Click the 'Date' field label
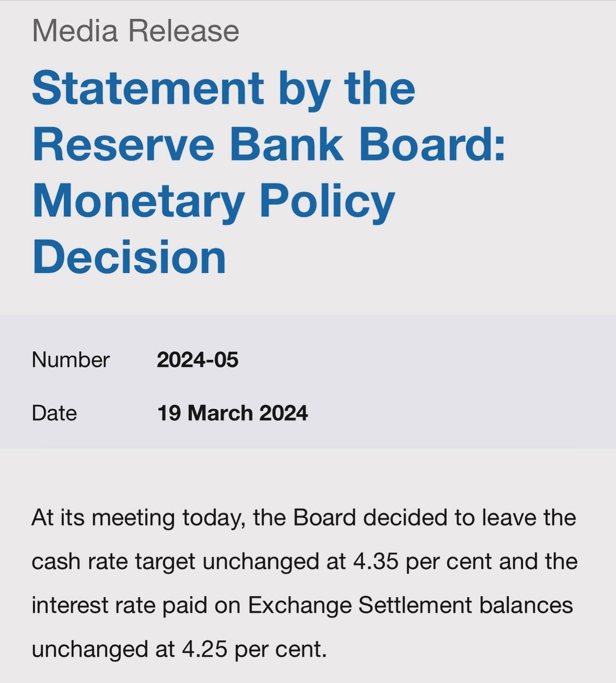616x683 pixels. pos(54,413)
